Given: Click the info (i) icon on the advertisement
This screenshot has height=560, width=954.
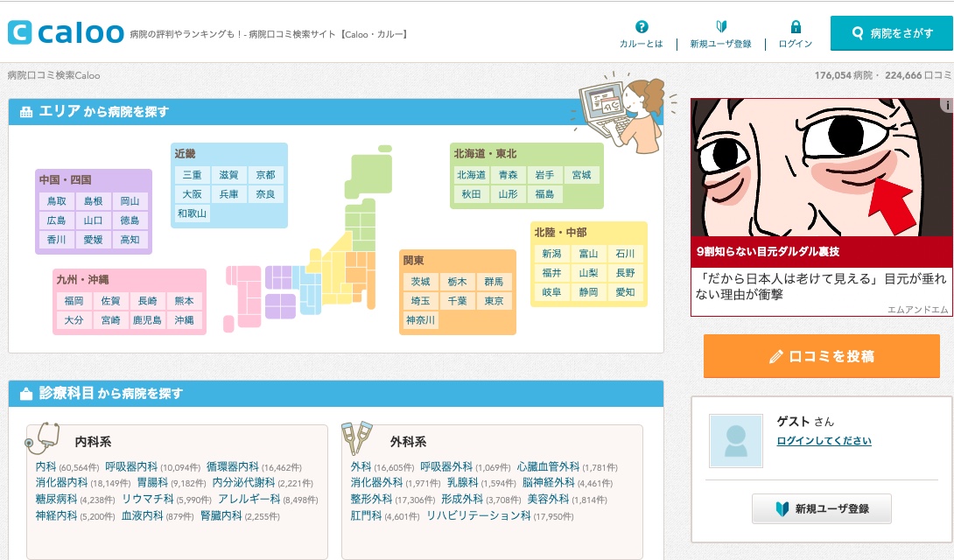Looking at the screenshot, I should [x=948, y=103].
